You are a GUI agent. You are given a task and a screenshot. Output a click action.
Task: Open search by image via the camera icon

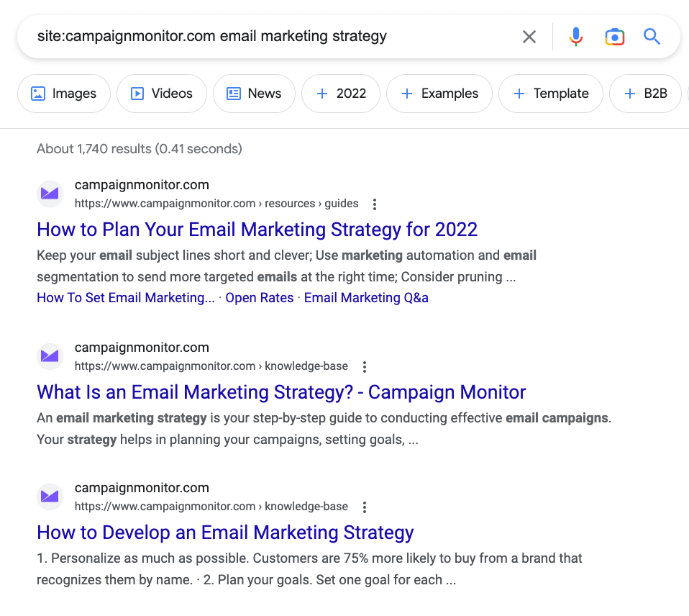coord(614,37)
